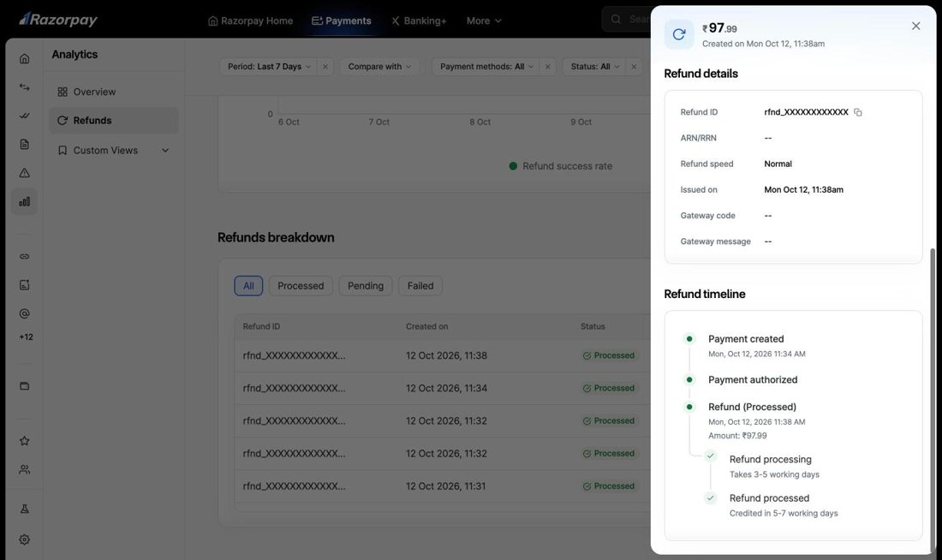
Task: Click the refund ID value rfnd_XXXXXXXXXXXX in details
Action: (806, 112)
